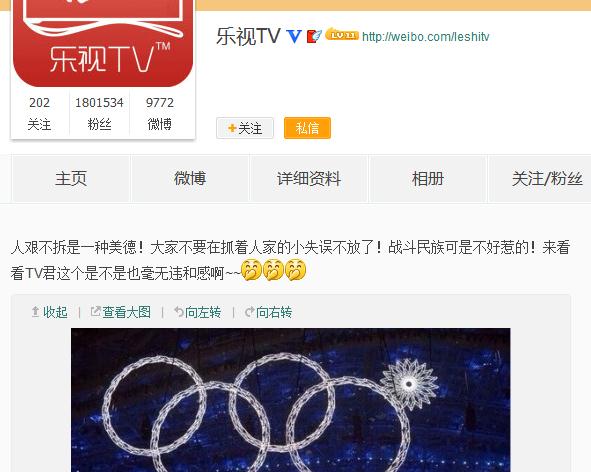The height and width of the screenshot is (472, 591).
Task: Switch to the 主页 tab
Action: [71, 178]
